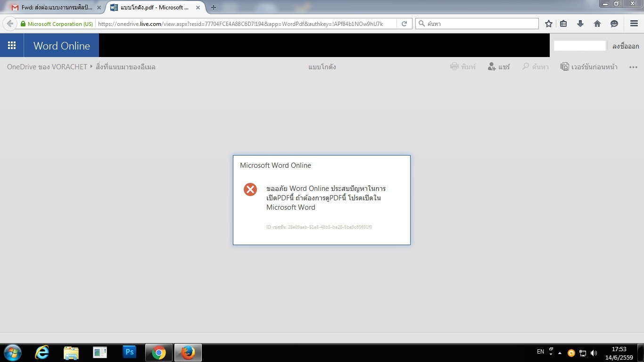Switch to Google Chrome on the taskbar
The width and height of the screenshot is (644, 362).
(159, 353)
